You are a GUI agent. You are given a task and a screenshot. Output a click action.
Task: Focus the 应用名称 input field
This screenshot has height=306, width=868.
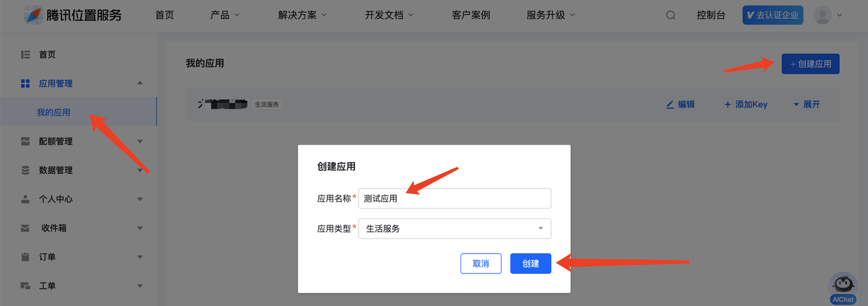(454, 198)
